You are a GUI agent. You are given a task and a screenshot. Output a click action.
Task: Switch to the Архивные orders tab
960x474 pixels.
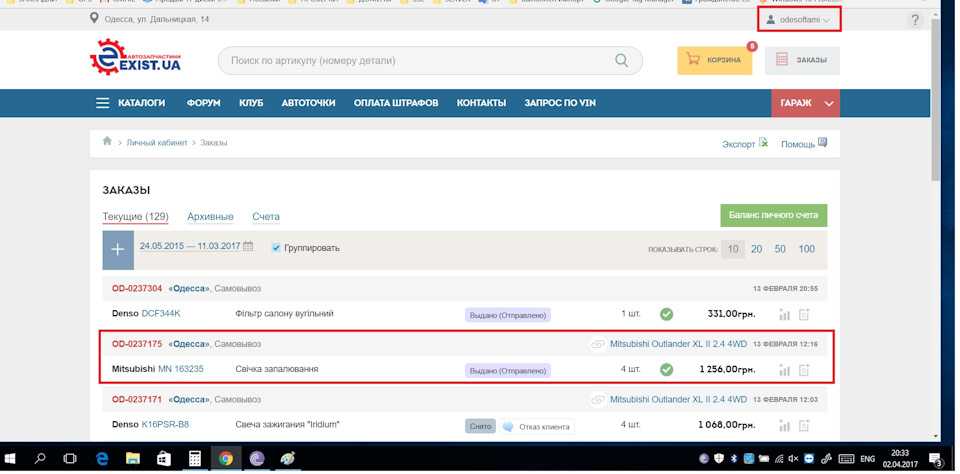pyautogui.click(x=210, y=217)
